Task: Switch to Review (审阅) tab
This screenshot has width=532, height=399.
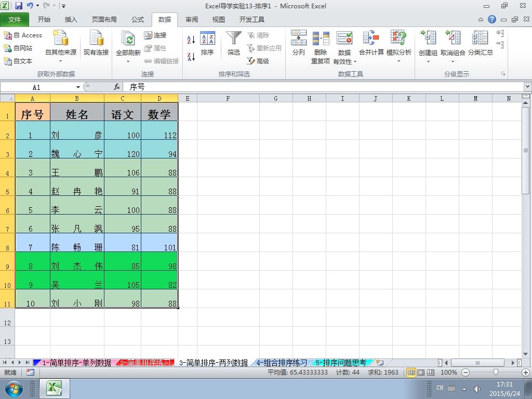Action: [192, 20]
